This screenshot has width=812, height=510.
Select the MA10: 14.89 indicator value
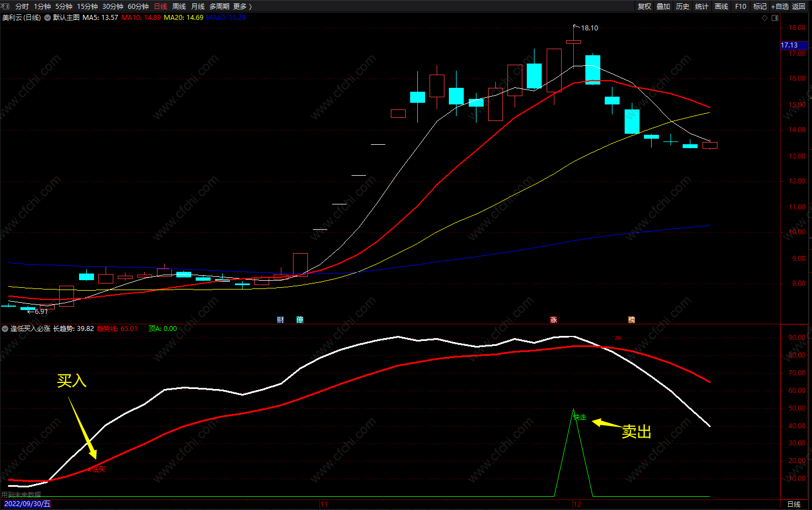tap(142, 18)
